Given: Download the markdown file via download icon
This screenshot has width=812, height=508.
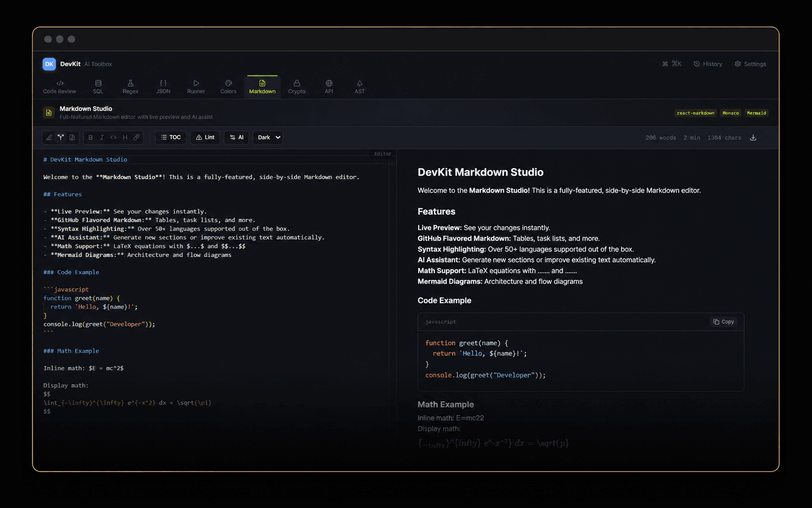Looking at the screenshot, I should (753, 137).
